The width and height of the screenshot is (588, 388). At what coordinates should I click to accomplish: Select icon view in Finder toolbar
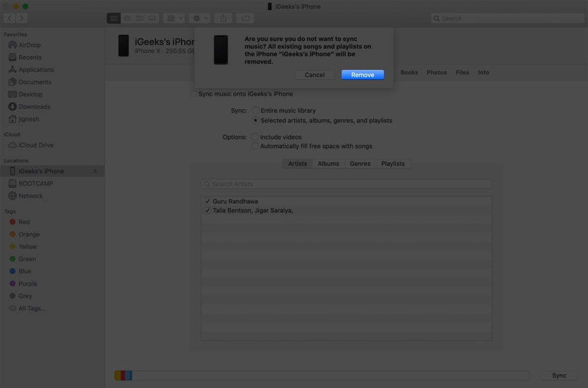click(x=113, y=18)
